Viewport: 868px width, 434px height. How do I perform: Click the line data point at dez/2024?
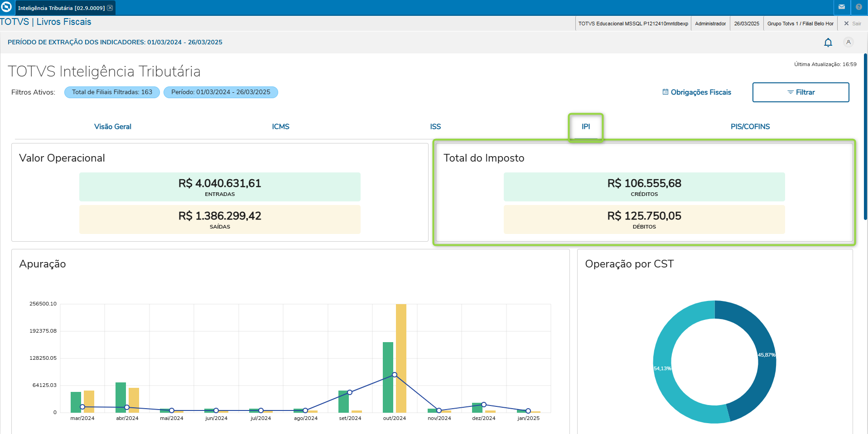pos(484,405)
